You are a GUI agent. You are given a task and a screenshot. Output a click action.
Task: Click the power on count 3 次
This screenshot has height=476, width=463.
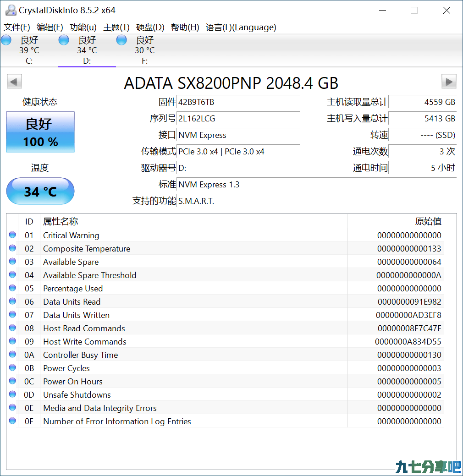[x=423, y=152]
